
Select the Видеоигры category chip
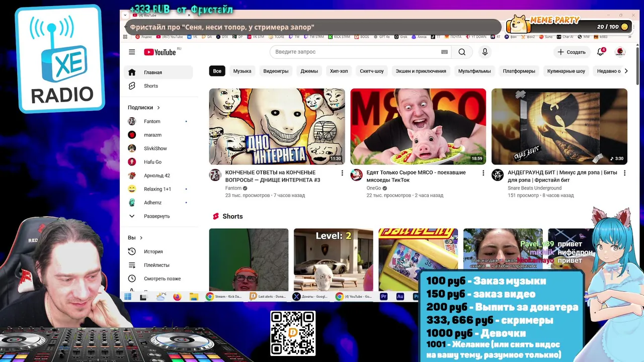pos(276,71)
